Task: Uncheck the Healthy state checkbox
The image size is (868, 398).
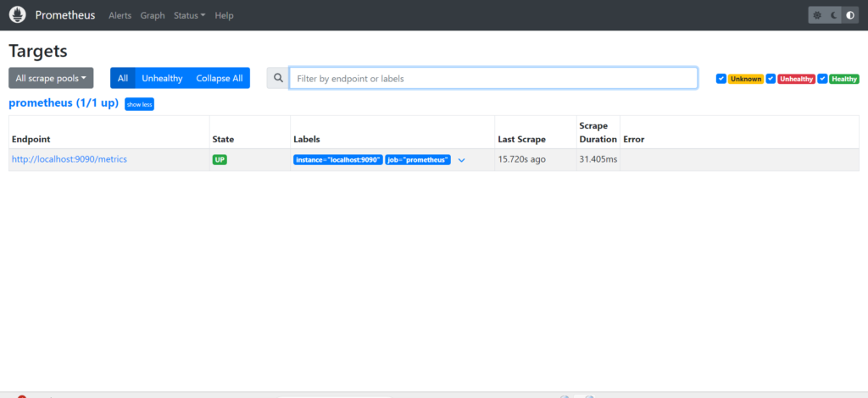Action: click(822, 79)
